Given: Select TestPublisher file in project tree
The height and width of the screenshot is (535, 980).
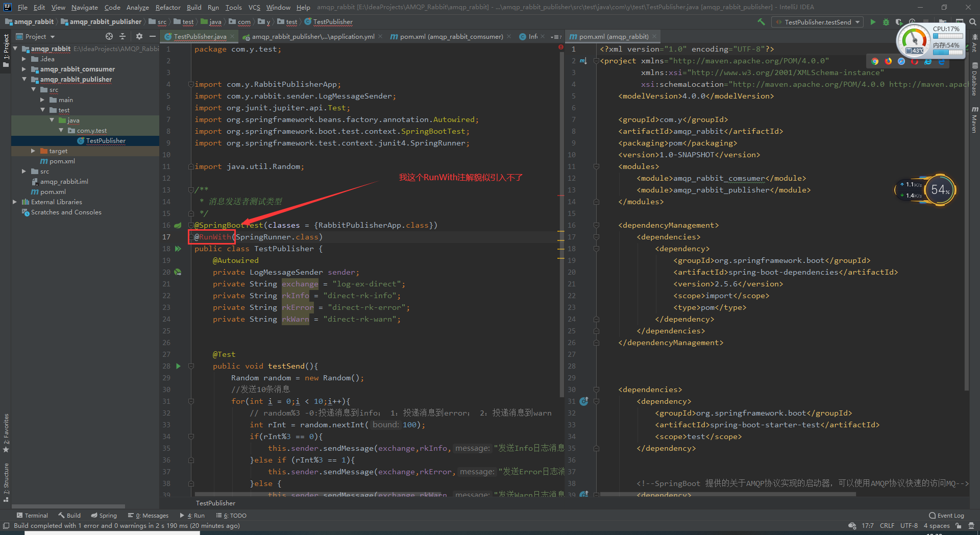Looking at the screenshot, I should tap(105, 141).
